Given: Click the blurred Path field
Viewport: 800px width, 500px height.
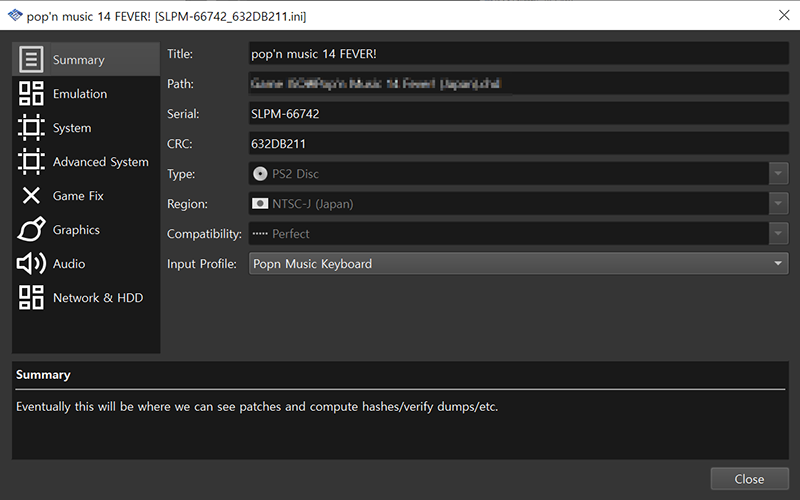Looking at the screenshot, I should coord(518,83).
